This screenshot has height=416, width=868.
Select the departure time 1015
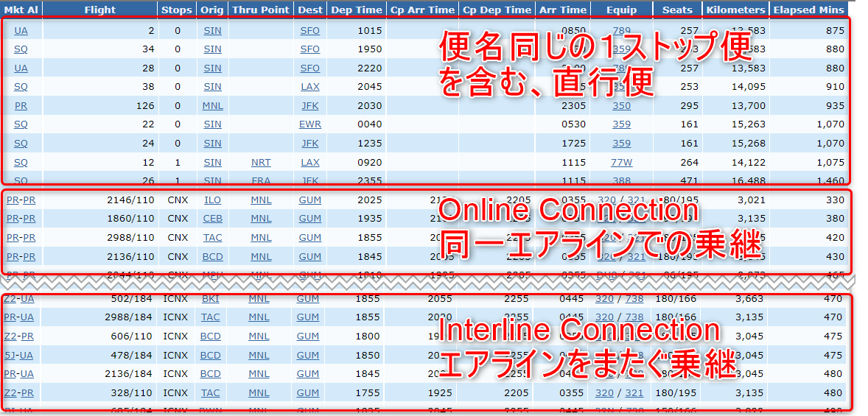coord(370,30)
